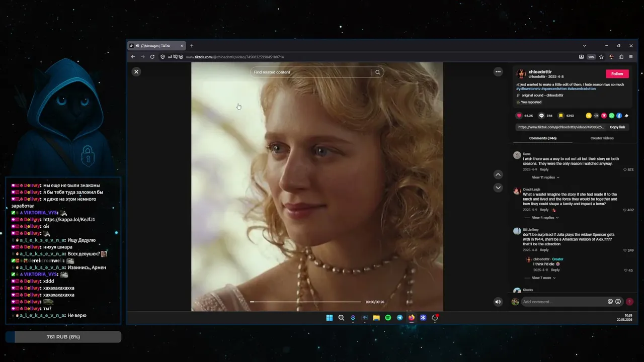Image resolution: width=644 pixels, height=362 pixels.
Task: Click the Firefox taskbar icon
Action: coord(412,318)
